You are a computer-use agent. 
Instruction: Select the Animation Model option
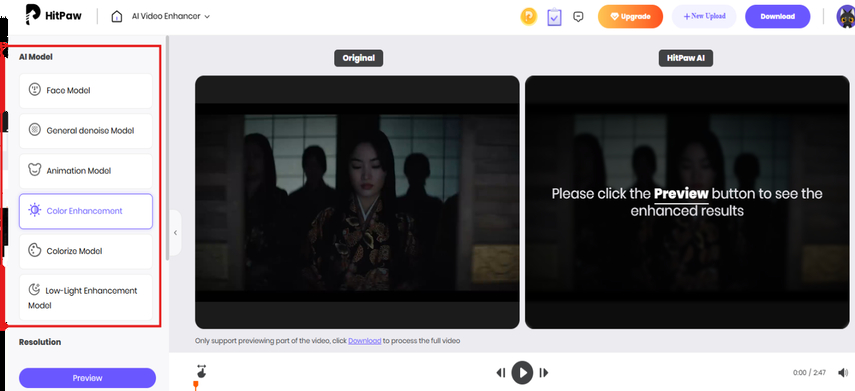pyautogui.click(x=86, y=171)
